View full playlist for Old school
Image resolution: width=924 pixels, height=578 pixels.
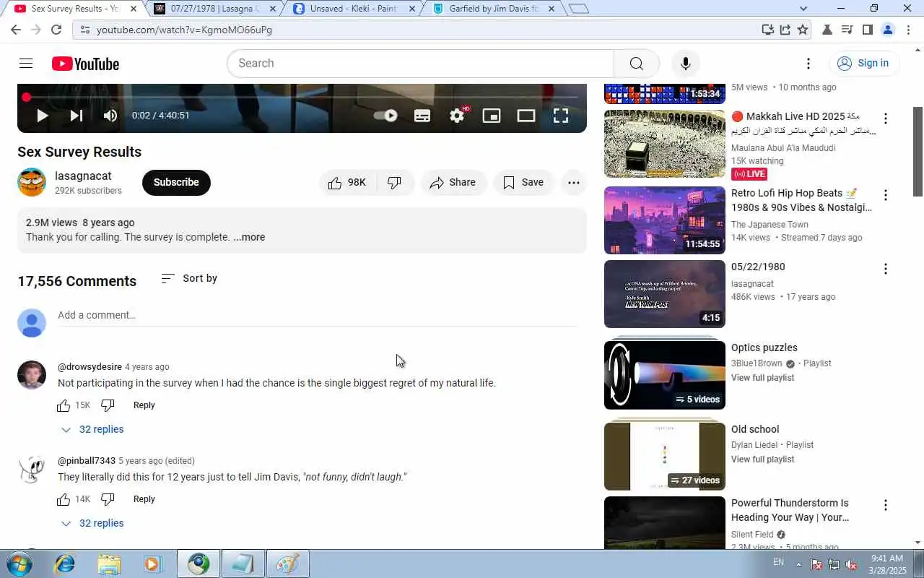(762, 460)
